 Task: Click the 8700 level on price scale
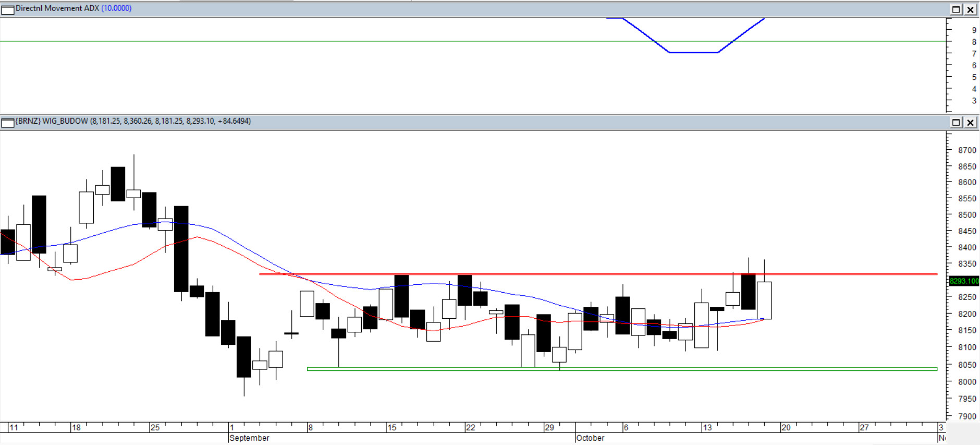pyautogui.click(x=967, y=150)
